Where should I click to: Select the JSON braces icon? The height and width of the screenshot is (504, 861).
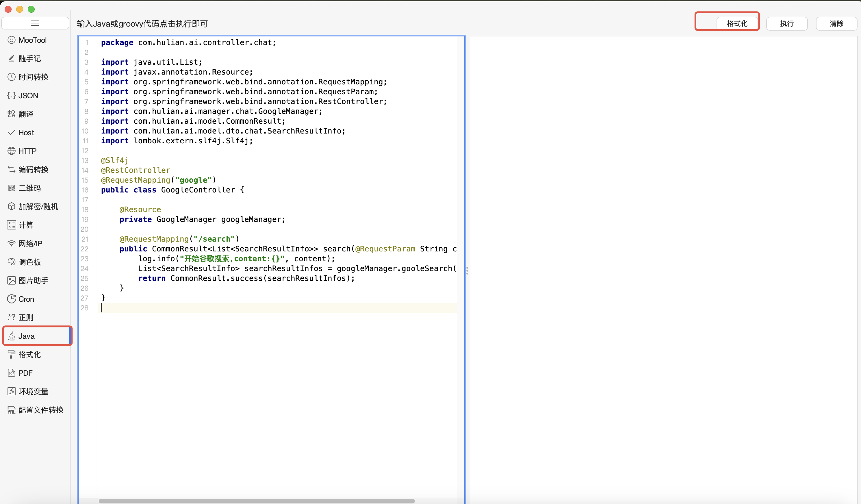[12, 95]
